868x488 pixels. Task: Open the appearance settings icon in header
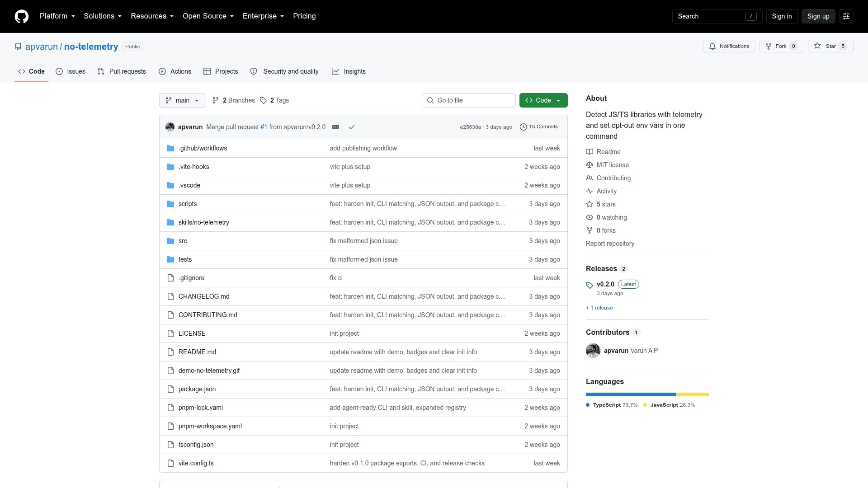coord(846,16)
